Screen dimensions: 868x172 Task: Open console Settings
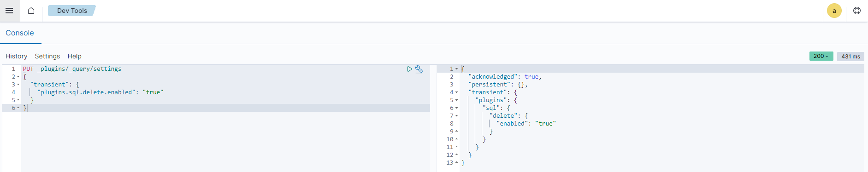(47, 56)
